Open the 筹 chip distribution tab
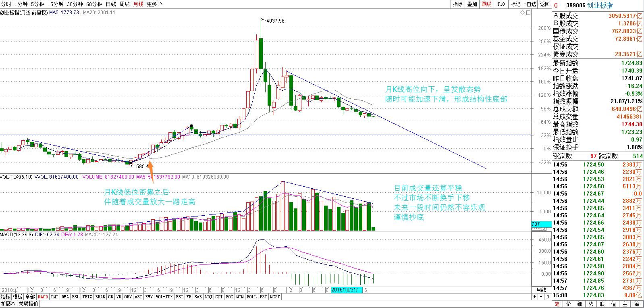This screenshot has width=644, height=308. coord(637,304)
